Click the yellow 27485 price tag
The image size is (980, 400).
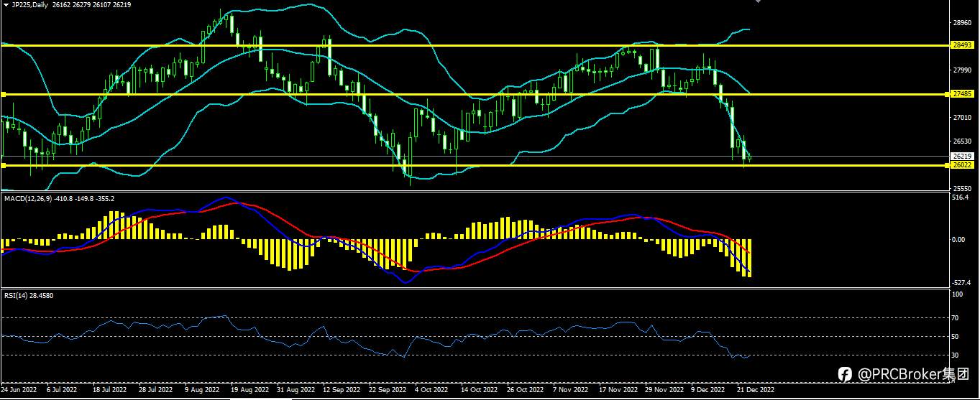click(962, 94)
